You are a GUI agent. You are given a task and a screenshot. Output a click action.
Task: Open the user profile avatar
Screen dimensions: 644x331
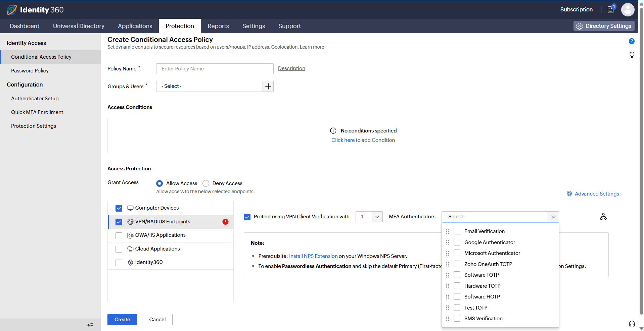pyautogui.click(x=628, y=9)
